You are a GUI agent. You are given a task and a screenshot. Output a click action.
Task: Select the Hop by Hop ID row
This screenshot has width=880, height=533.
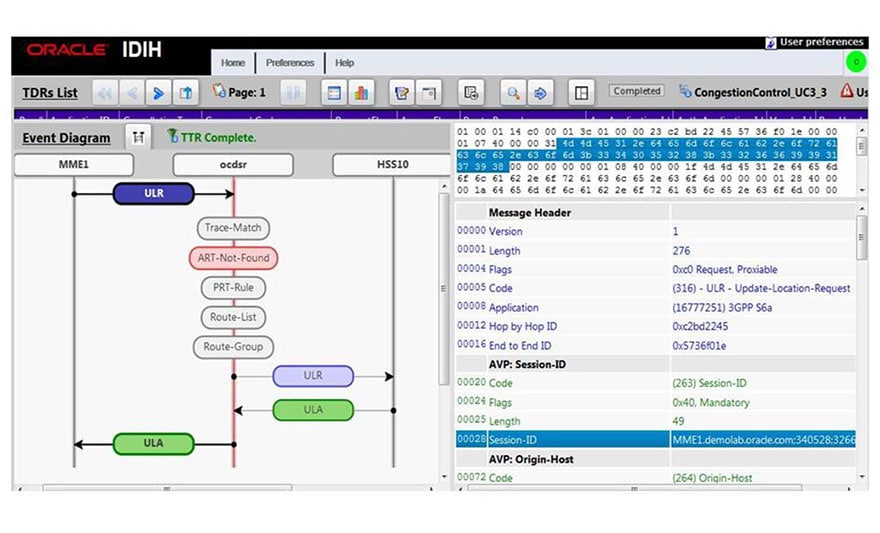(x=656, y=327)
